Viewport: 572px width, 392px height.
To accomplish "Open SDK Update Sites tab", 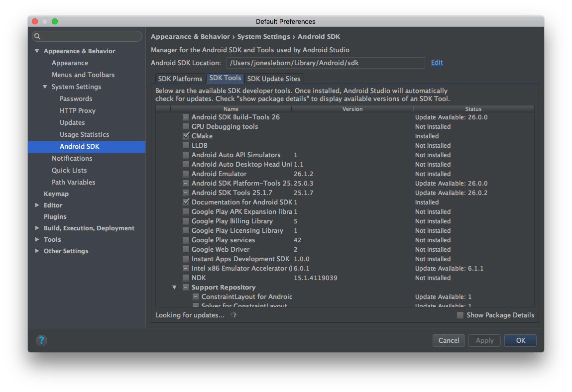I will coord(274,79).
